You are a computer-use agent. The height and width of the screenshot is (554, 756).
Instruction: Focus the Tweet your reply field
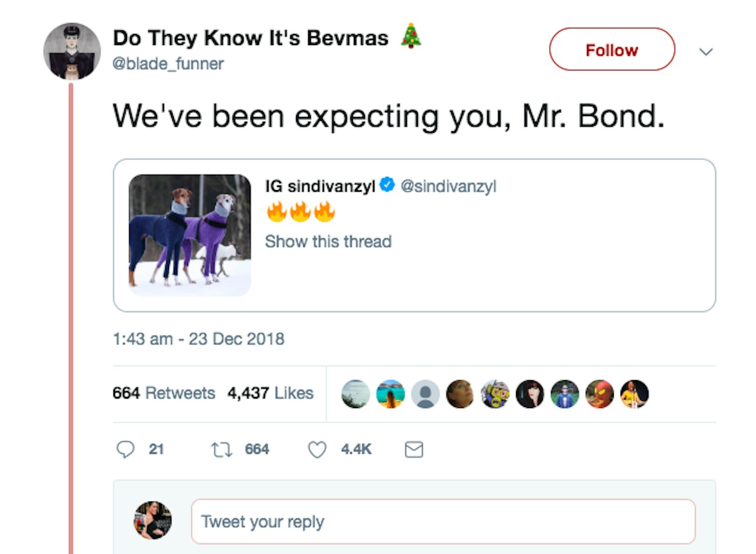[444, 521]
